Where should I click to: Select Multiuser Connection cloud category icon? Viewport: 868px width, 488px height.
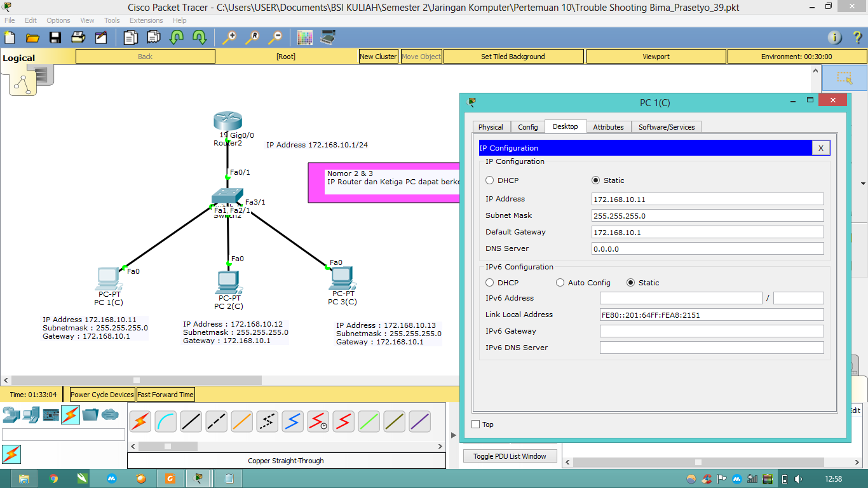point(110,415)
